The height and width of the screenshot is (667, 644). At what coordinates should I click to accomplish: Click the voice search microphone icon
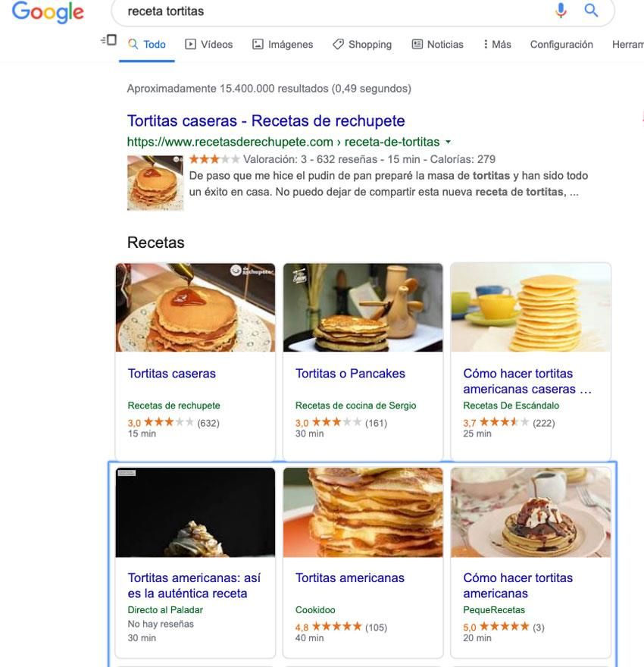pos(561,10)
